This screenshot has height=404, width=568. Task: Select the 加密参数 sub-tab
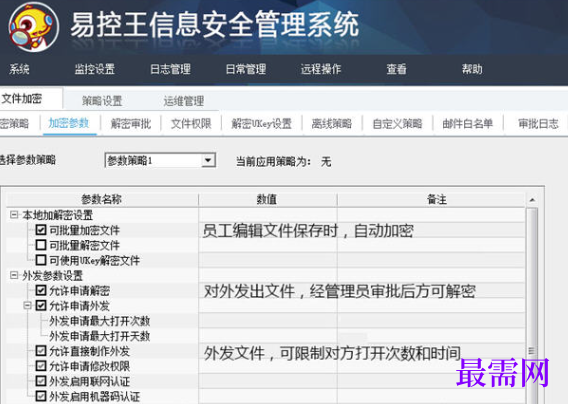point(69,123)
